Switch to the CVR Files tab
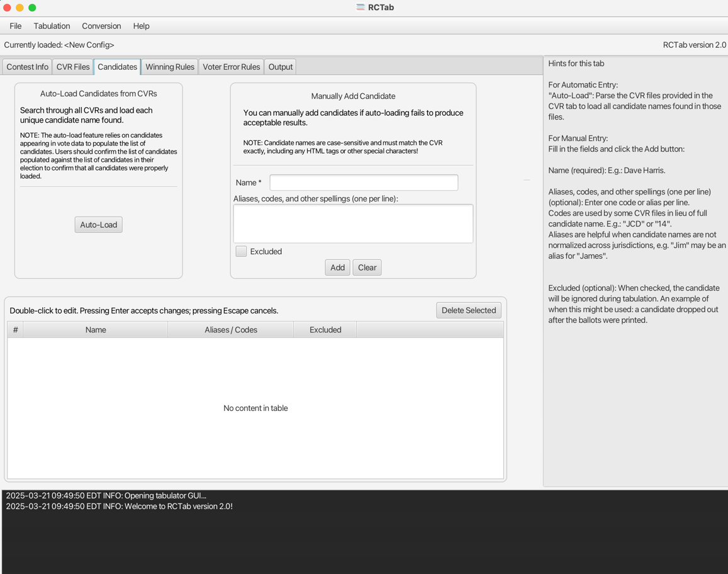Image resolution: width=728 pixels, height=574 pixels. [73, 67]
